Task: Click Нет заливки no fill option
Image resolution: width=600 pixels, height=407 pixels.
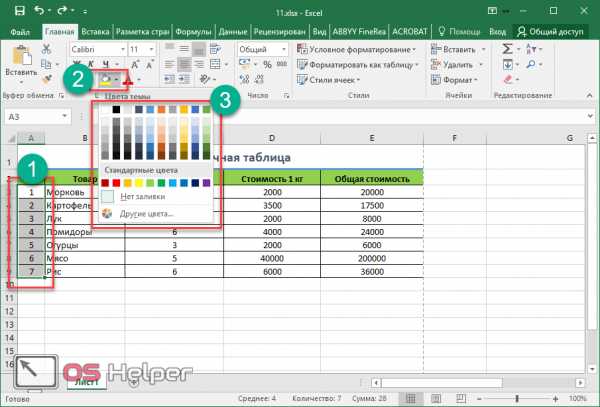Action: point(142,197)
